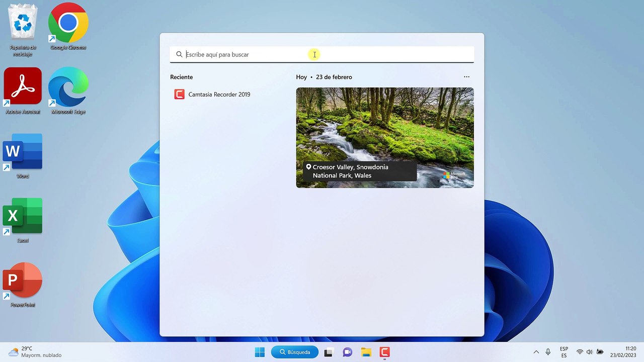Open Camtasia Recorder 2019 from recent list
644x362 pixels.
pos(228,94)
